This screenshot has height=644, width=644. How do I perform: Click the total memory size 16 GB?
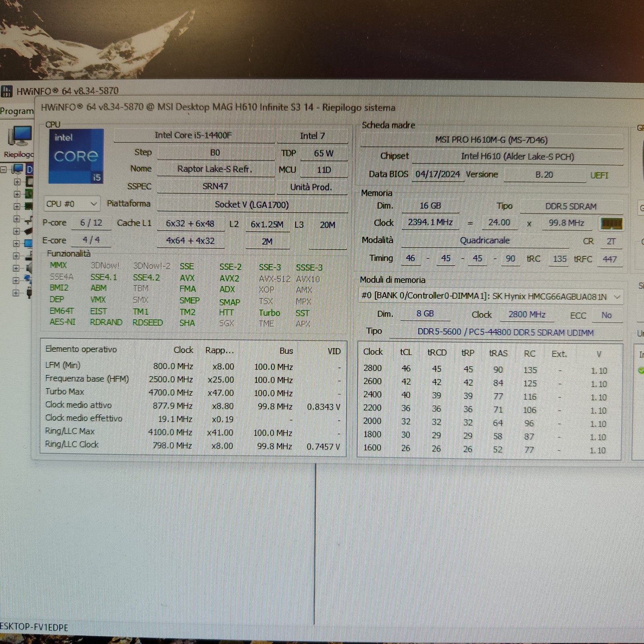pos(430,206)
